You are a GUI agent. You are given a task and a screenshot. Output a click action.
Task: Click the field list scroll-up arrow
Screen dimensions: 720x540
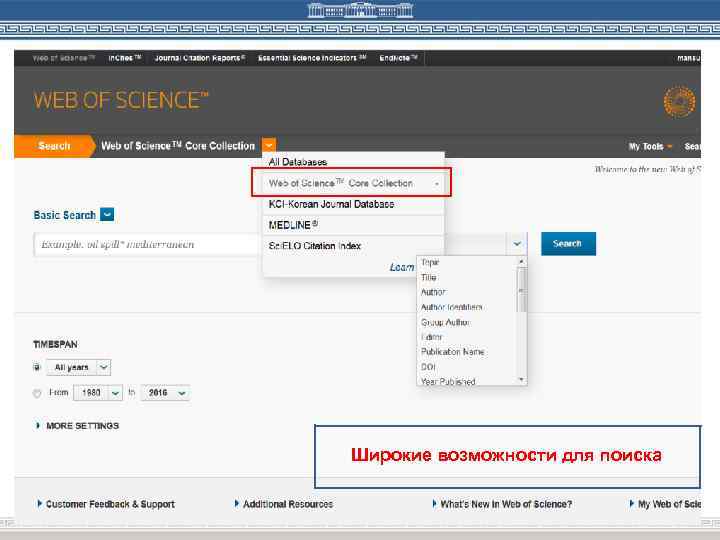521,261
